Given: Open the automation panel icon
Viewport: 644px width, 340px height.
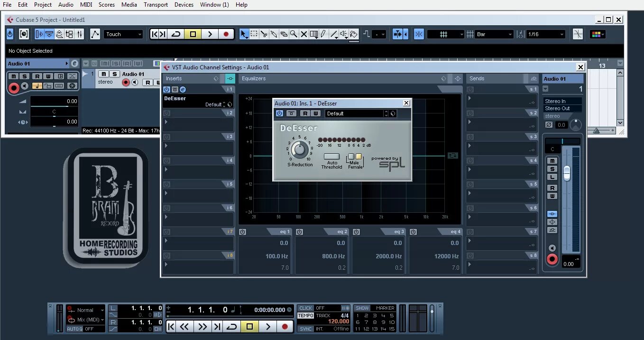Looking at the screenshot, I should pos(95,34).
